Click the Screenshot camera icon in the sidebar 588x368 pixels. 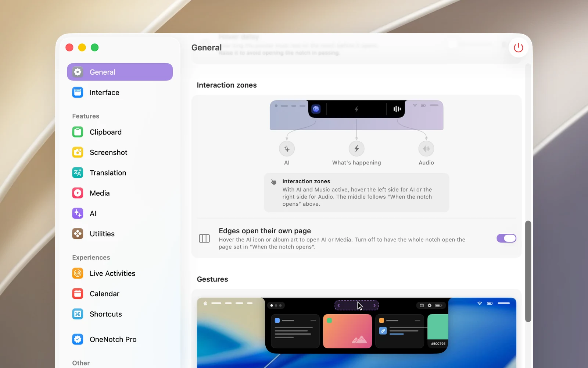tap(78, 152)
